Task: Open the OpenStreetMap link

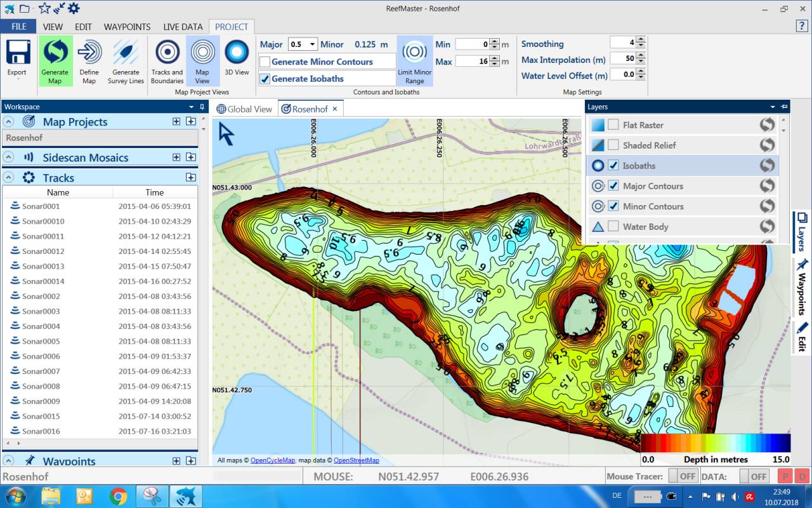Action: (x=356, y=460)
